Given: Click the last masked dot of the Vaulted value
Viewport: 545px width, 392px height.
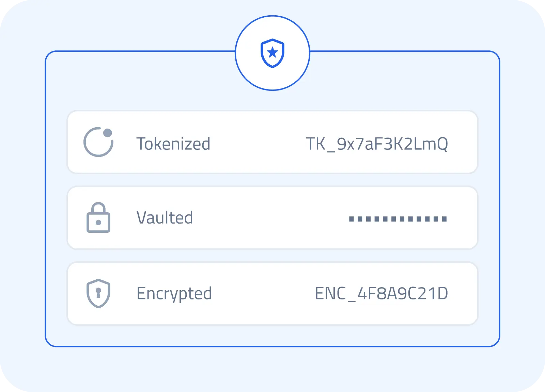Looking at the screenshot, I should point(444,219).
